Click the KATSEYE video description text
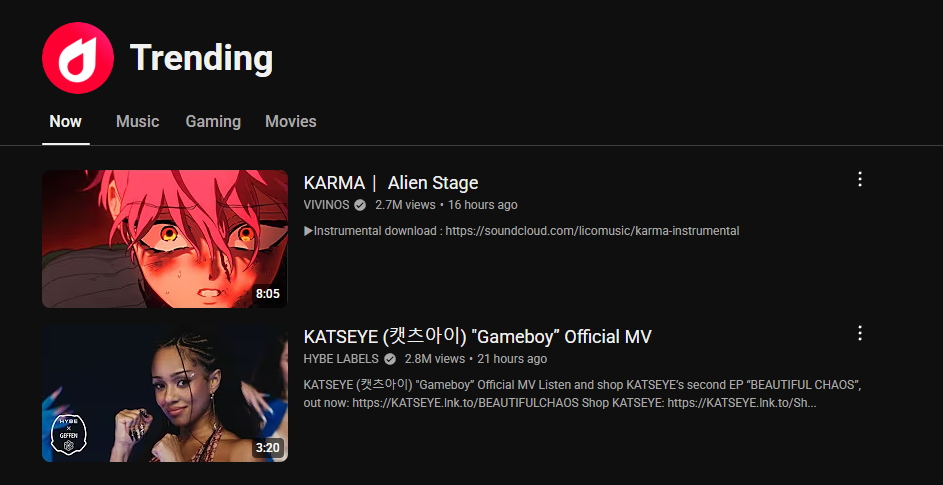The height and width of the screenshot is (485, 943). click(583, 394)
